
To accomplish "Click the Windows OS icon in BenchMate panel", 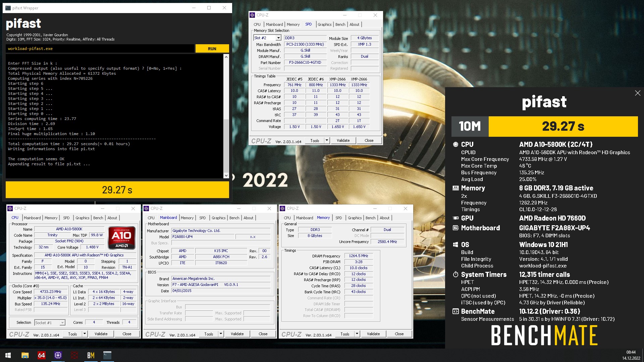I will click(x=455, y=245).
